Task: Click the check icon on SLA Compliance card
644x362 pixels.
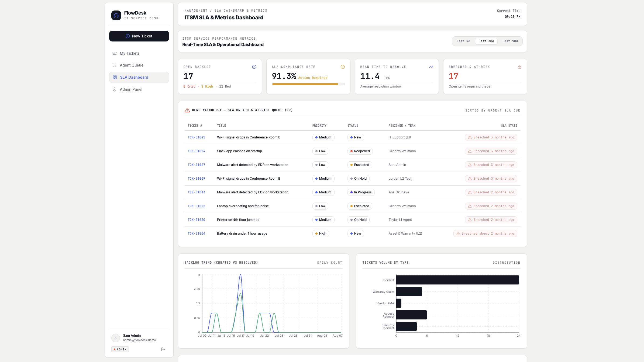Action: [343, 67]
